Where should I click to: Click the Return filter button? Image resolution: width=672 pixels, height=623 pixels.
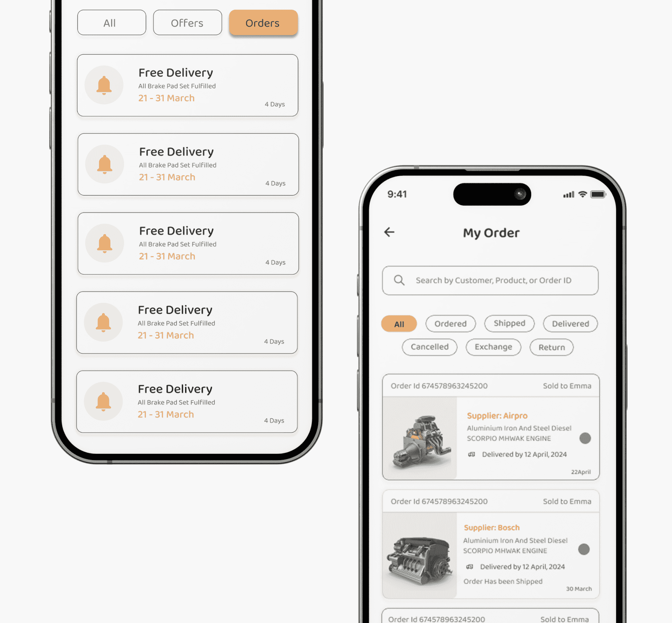551,347
